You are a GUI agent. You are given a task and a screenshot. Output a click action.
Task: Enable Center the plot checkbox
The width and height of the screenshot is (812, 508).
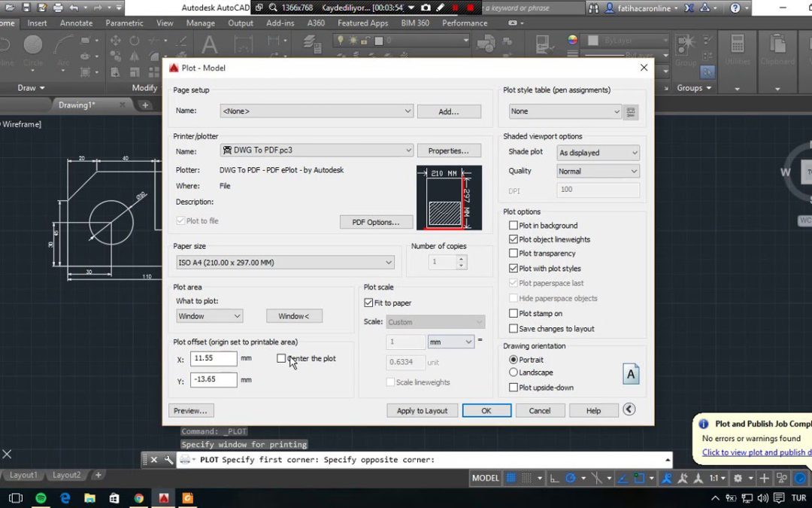pyautogui.click(x=281, y=358)
